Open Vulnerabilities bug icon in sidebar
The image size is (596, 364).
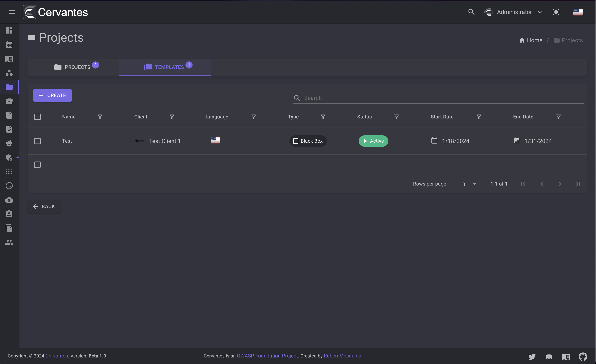coord(9,143)
